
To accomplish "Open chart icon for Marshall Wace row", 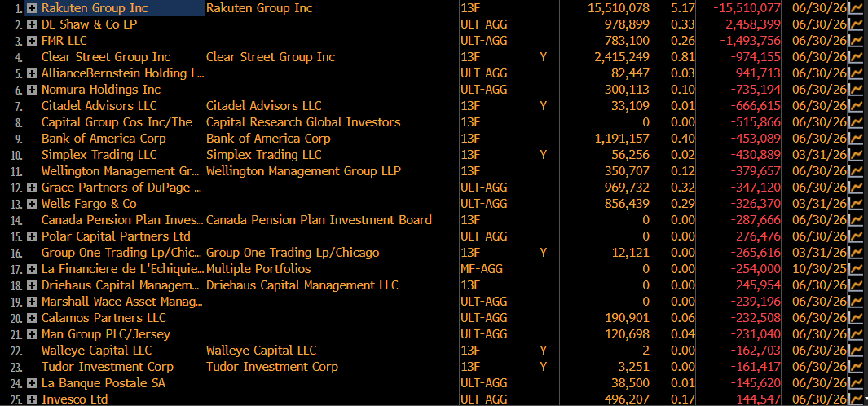I will click(856, 302).
